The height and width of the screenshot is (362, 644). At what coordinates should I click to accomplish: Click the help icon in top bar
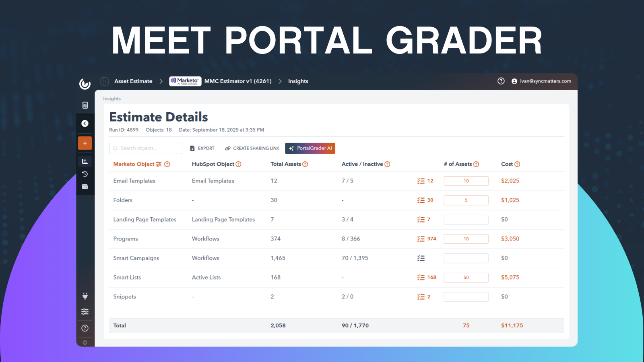click(x=501, y=81)
